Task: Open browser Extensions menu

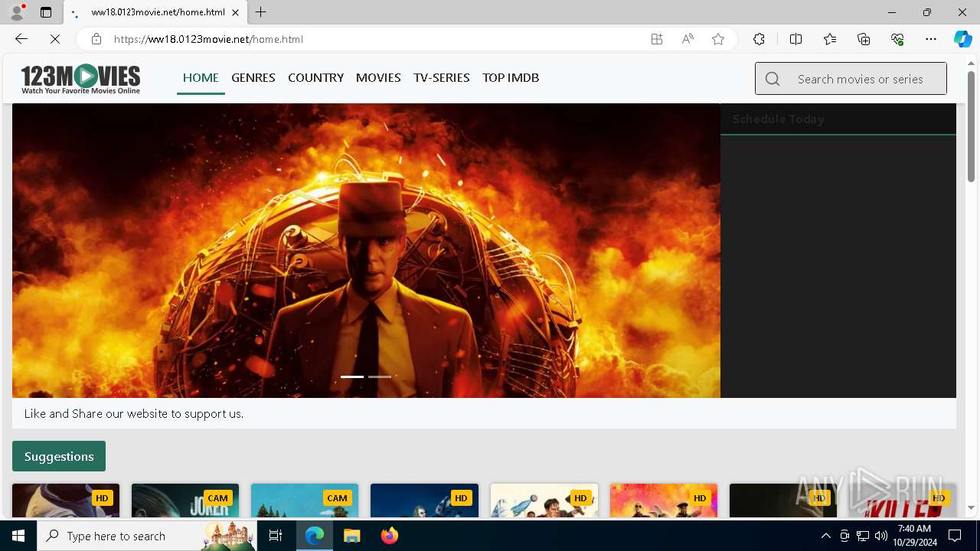Action: 759,39
